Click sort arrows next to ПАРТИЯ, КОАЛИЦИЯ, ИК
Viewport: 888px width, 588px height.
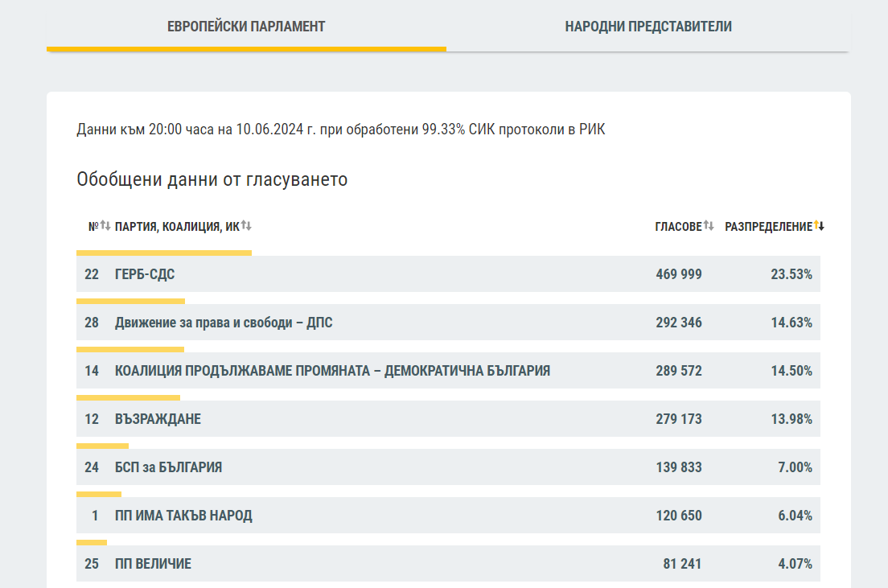pyautogui.click(x=246, y=227)
